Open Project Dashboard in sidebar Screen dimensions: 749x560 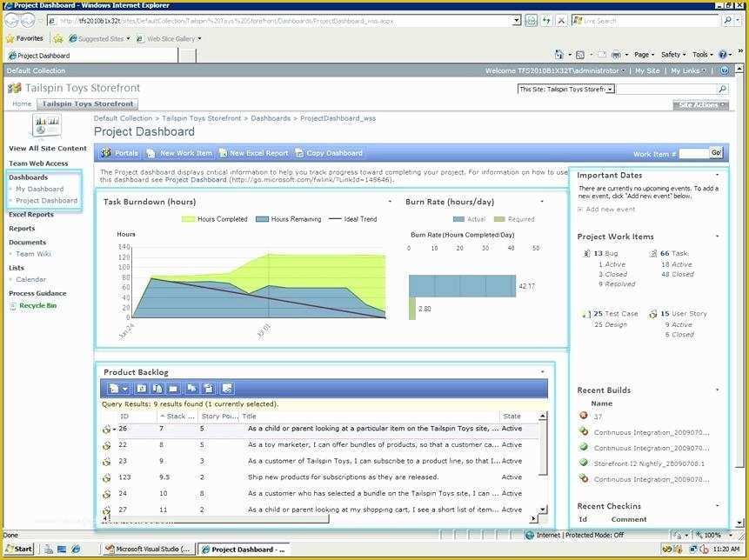[46, 201]
